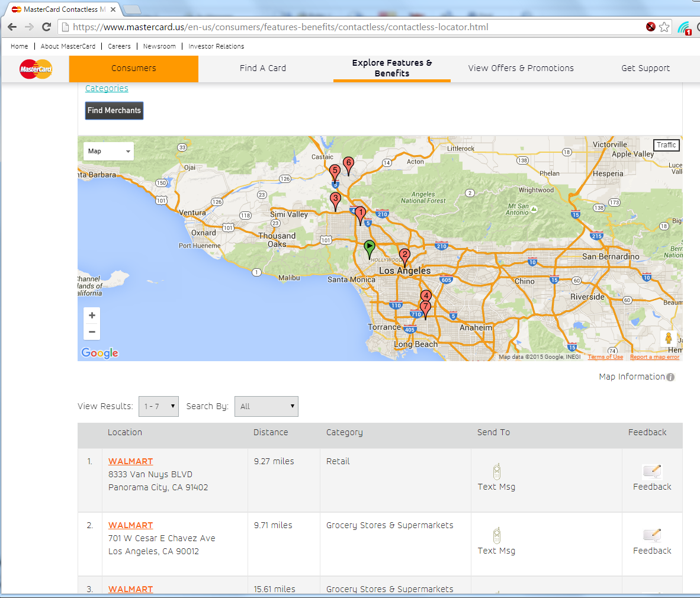The width and height of the screenshot is (700, 598).
Task: Open the View Results 1 - 7 dropdown
Action: click(159, 407)
